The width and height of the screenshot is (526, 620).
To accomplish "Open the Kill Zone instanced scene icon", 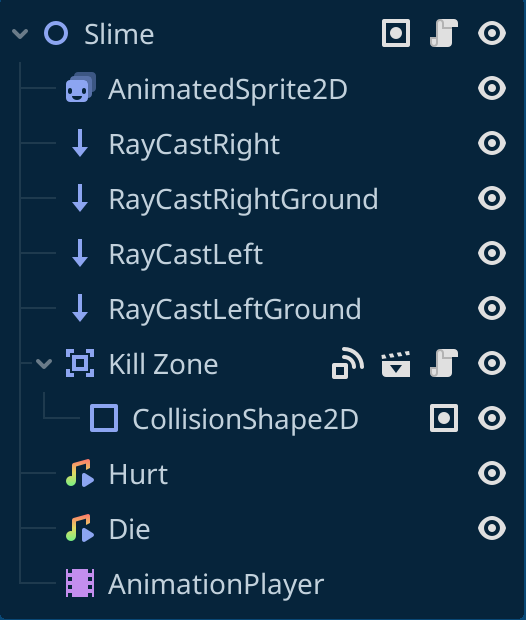I will [x=396, y=364].
